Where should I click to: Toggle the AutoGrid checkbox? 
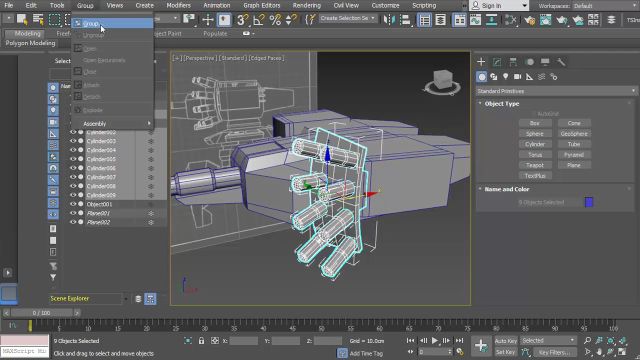tap(534, 114)
